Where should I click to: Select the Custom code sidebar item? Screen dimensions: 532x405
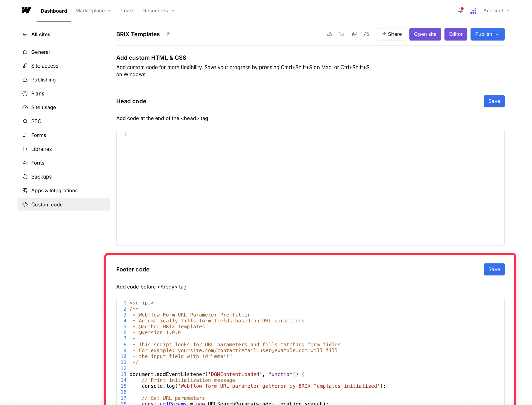[x=64, y=205]
